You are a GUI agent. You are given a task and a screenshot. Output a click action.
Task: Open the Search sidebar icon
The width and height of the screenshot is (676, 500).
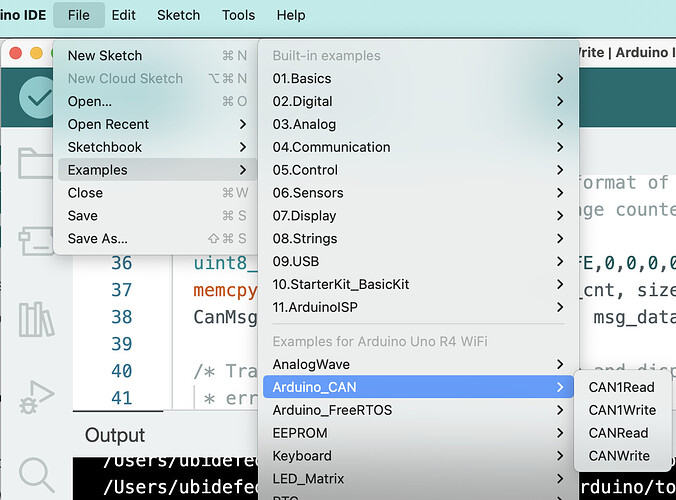point(37,475)
